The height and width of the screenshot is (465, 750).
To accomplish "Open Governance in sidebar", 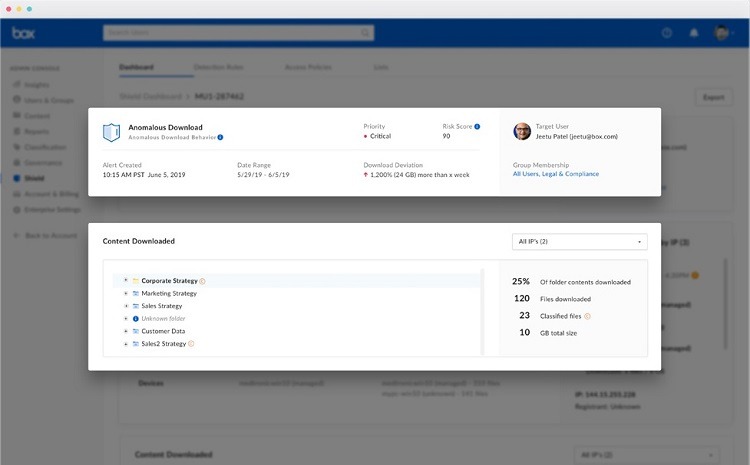I will (x=43, y=163).
